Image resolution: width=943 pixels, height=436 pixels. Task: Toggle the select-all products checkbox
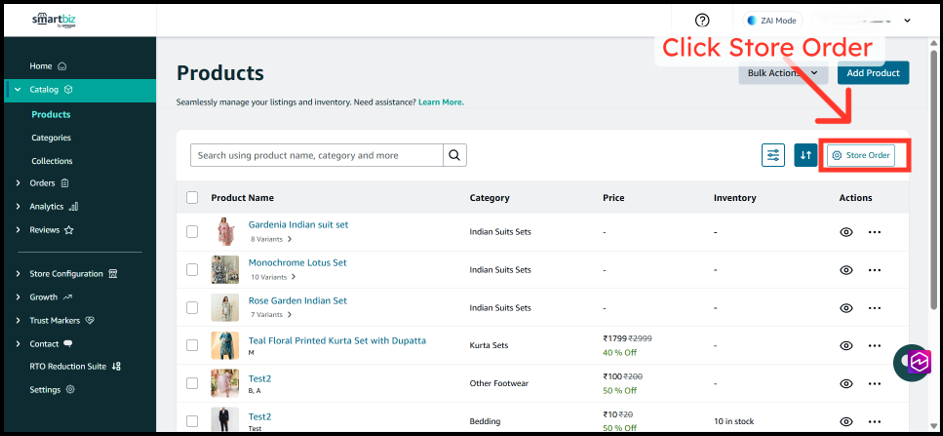coord(192,198)
